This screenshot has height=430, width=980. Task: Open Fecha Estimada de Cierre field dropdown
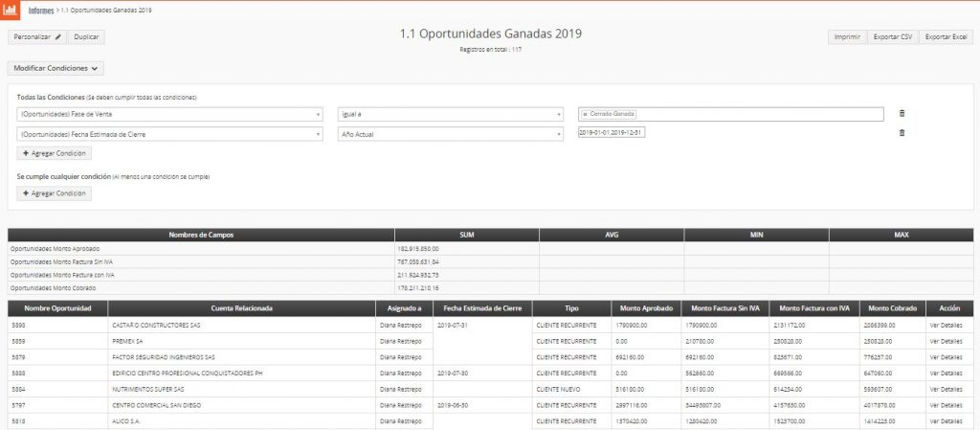point(169,134)
